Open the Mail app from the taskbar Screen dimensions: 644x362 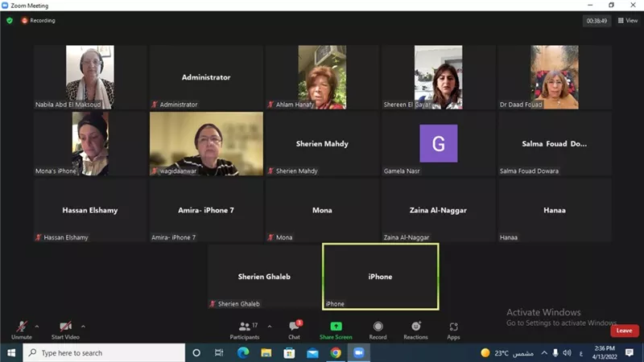click(312, 353)
